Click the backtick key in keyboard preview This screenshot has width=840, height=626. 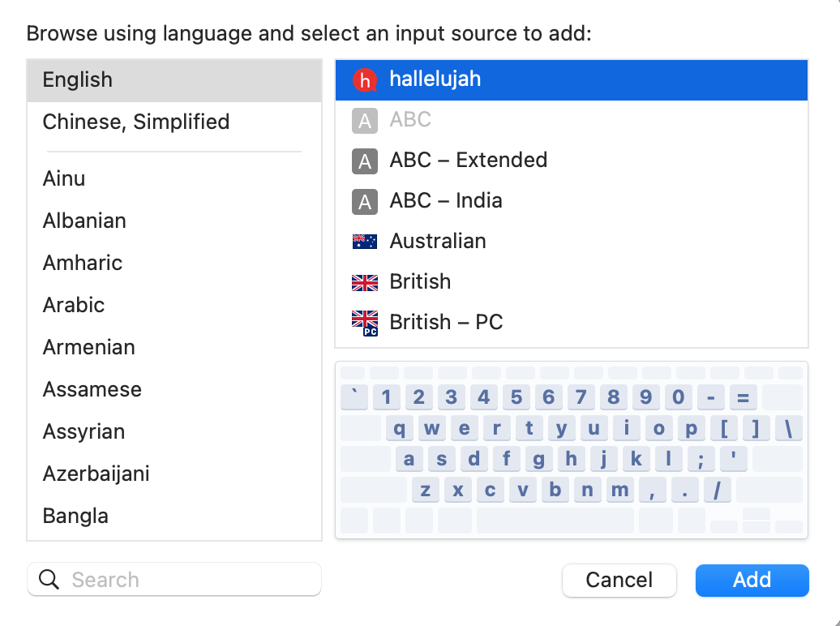[354, 397]
